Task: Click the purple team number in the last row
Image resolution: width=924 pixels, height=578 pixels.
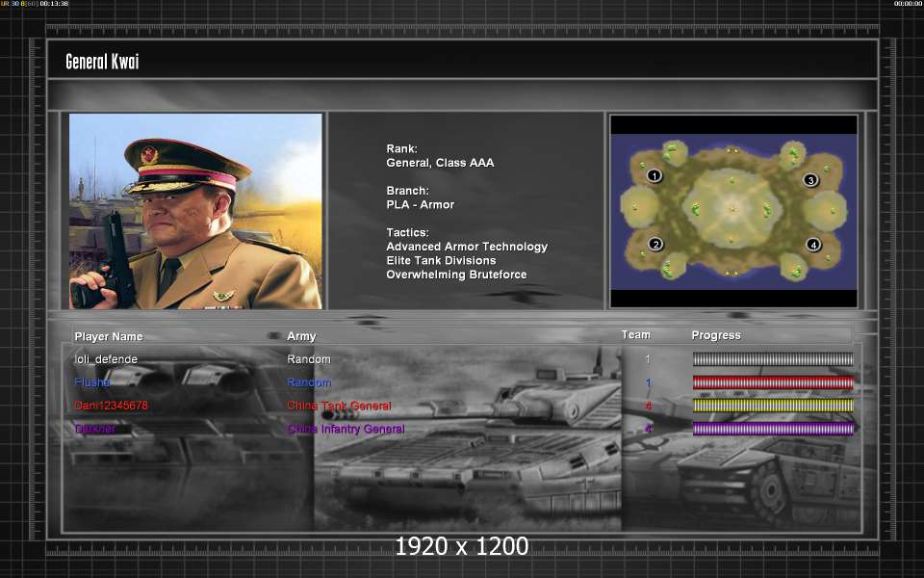Action: (x=648, y=429)
